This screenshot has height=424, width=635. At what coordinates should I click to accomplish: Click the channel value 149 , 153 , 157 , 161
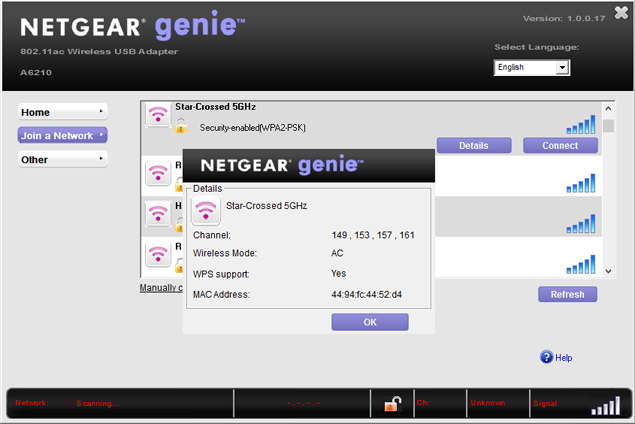point(373,235)
